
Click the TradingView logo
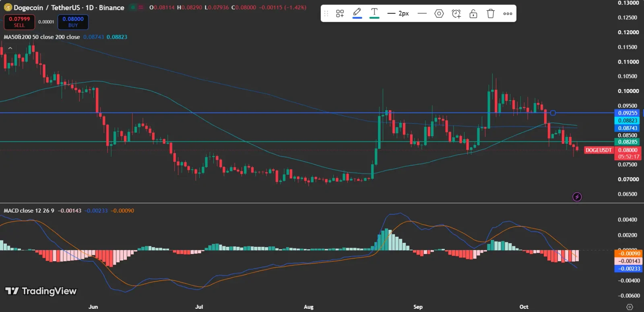coord(41,291)
